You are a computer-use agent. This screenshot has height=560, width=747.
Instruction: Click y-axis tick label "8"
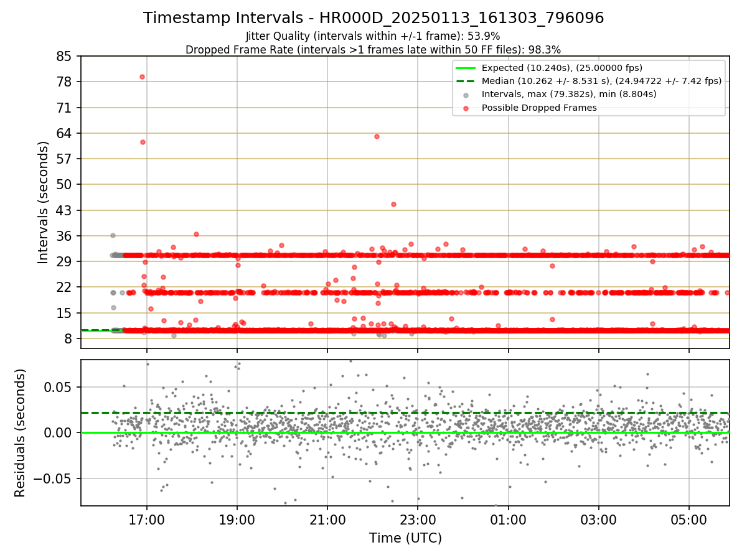(x=68, y=338)
